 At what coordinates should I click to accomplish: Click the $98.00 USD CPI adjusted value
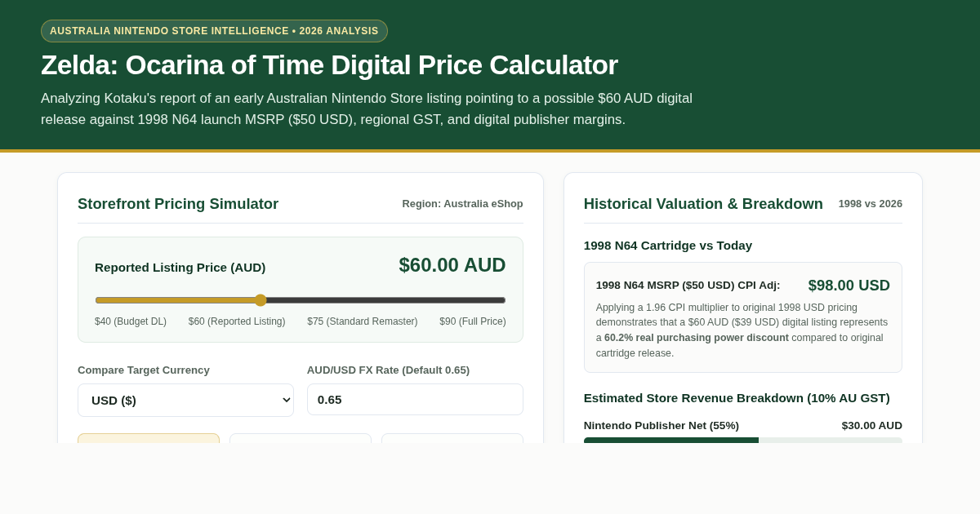click(849, 286)
